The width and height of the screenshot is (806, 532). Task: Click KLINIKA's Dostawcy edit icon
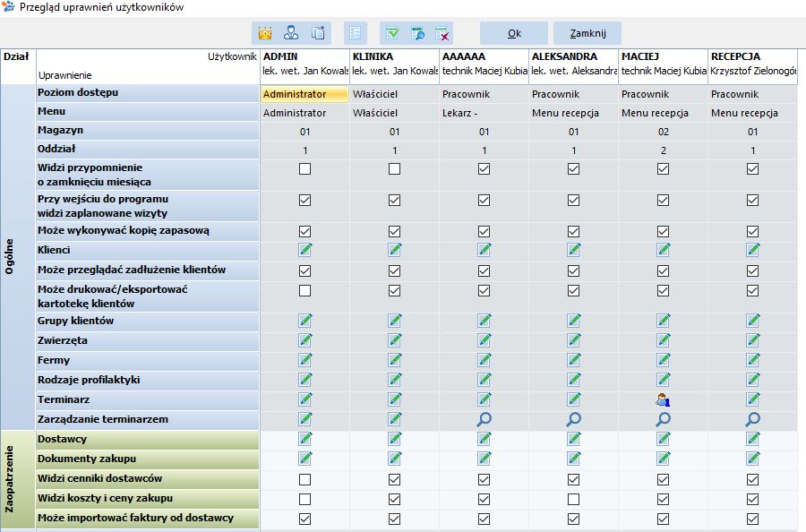395,439
